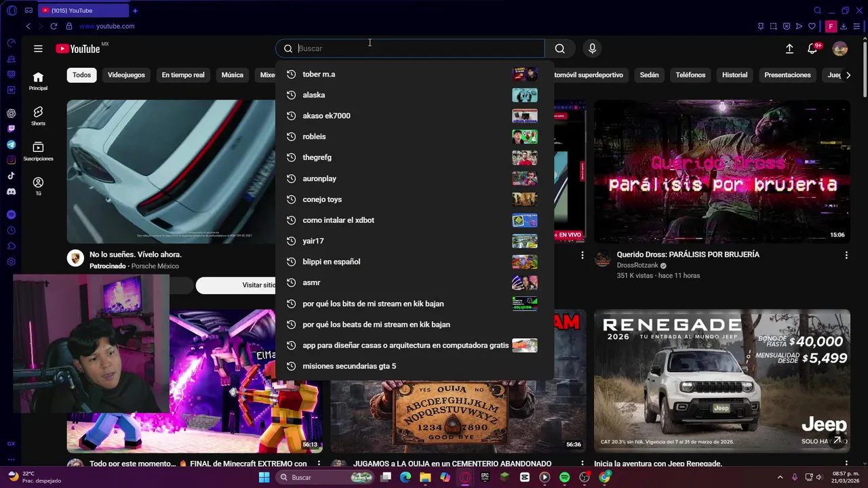Select the Sedán filter chip
The height and width of the screenshot is (488, 868).
(649, 75)
